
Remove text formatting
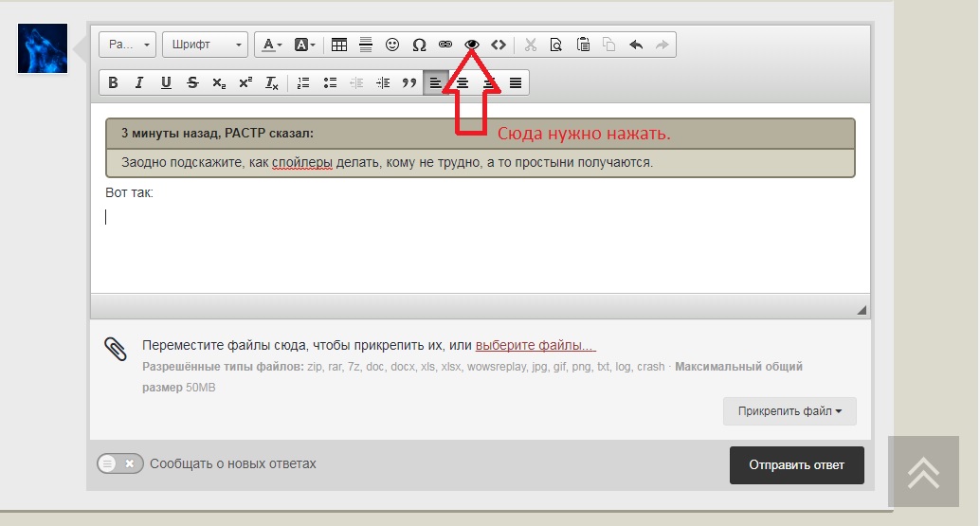tap(272, 82)
